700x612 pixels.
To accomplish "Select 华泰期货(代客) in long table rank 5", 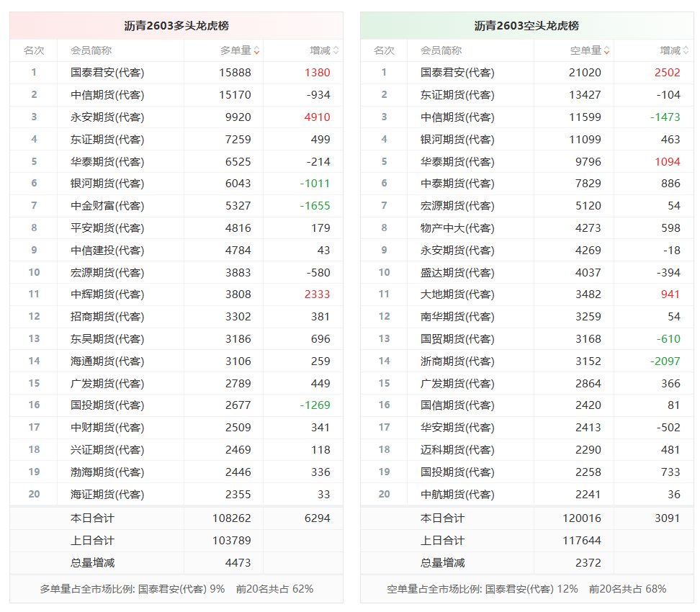I will point(107,161).
